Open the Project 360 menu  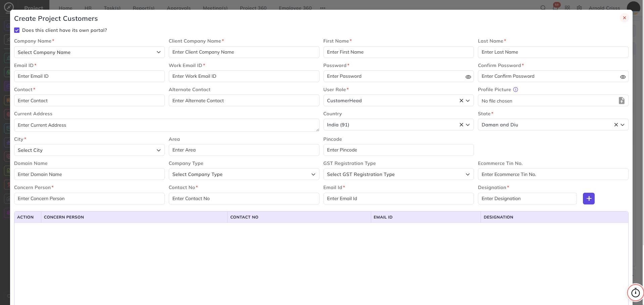click(x=253, y=8)
